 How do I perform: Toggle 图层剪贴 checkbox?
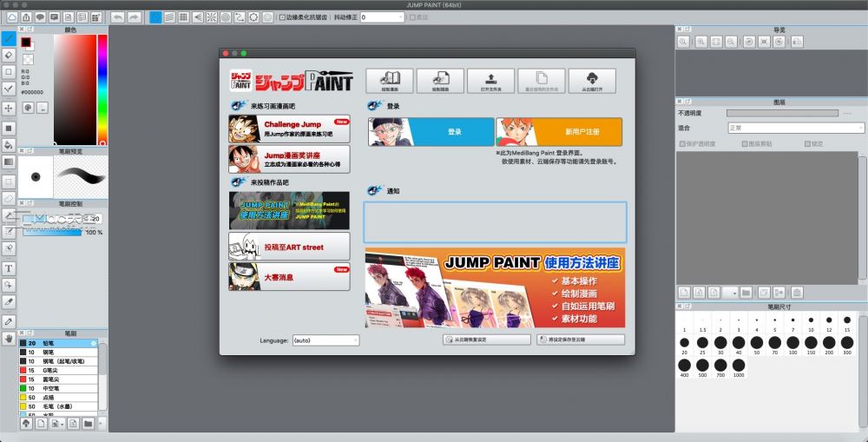coord(745,144)
